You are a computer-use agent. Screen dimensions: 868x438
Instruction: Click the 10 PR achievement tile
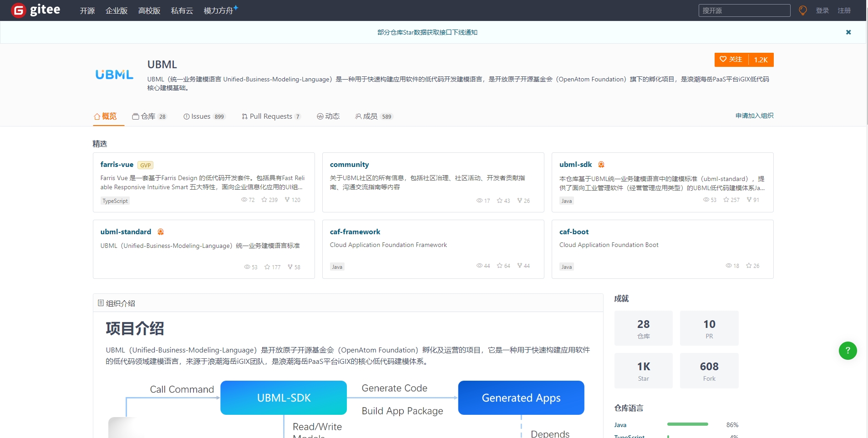(709, 328)
